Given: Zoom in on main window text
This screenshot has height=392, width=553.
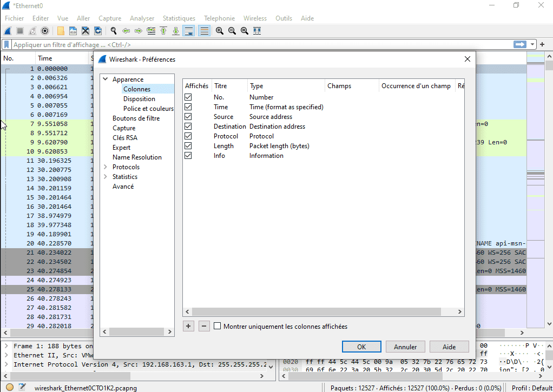Looking at the screenshot, I should 219,31.
